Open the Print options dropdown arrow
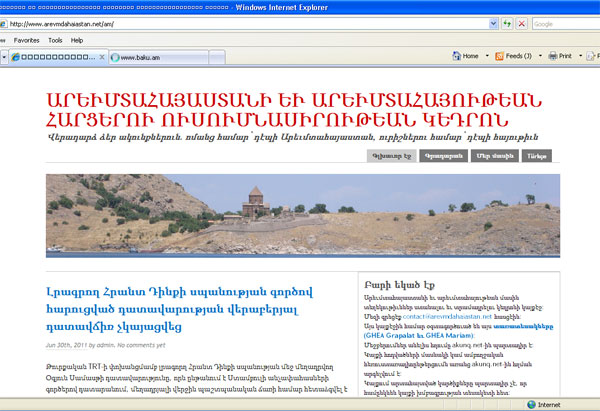 click(581, 57)
